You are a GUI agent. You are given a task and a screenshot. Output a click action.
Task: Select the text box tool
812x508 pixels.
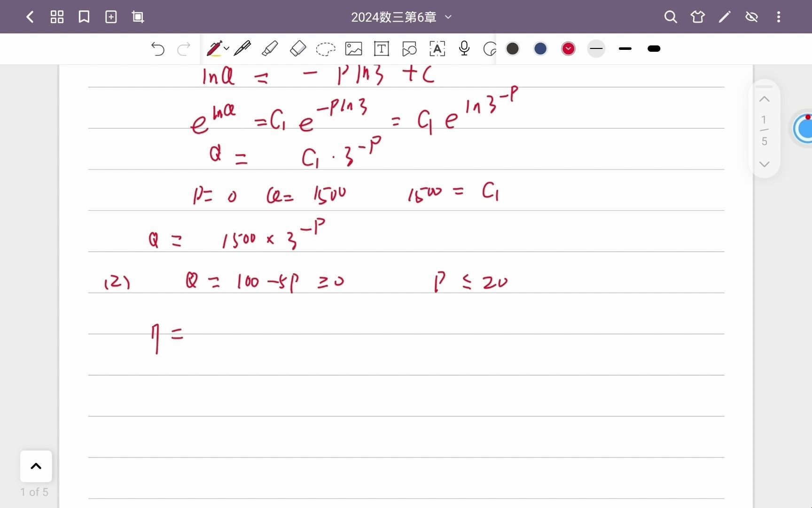(382, 48)
